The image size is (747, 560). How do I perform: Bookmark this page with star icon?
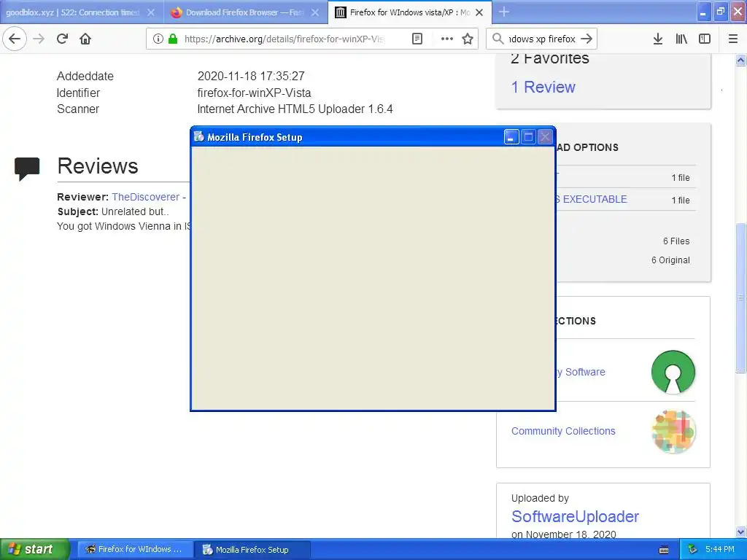(468, 39)
